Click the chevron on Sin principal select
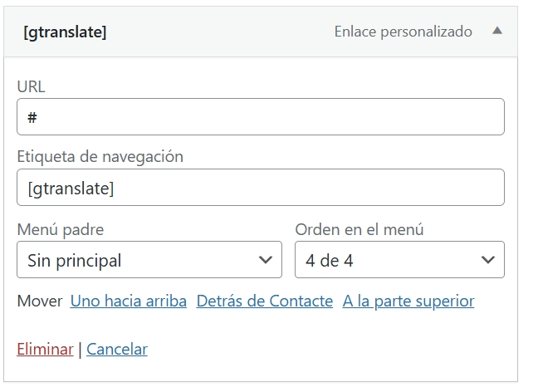 tap(266, 260)
